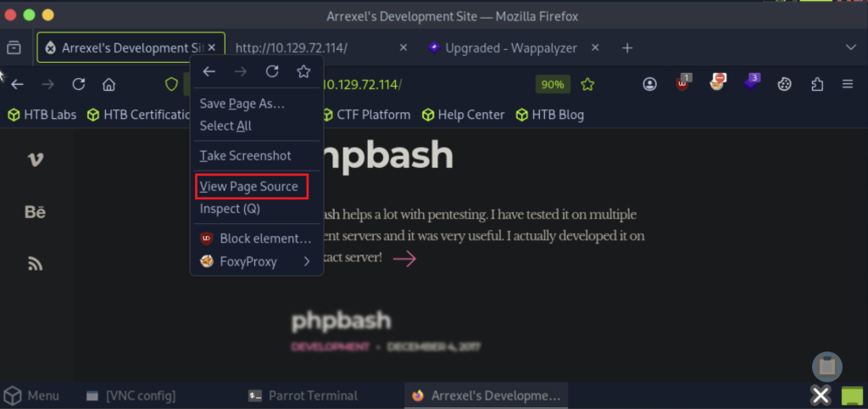
Task: Open the Help Center bookmark
Action: 463,115
